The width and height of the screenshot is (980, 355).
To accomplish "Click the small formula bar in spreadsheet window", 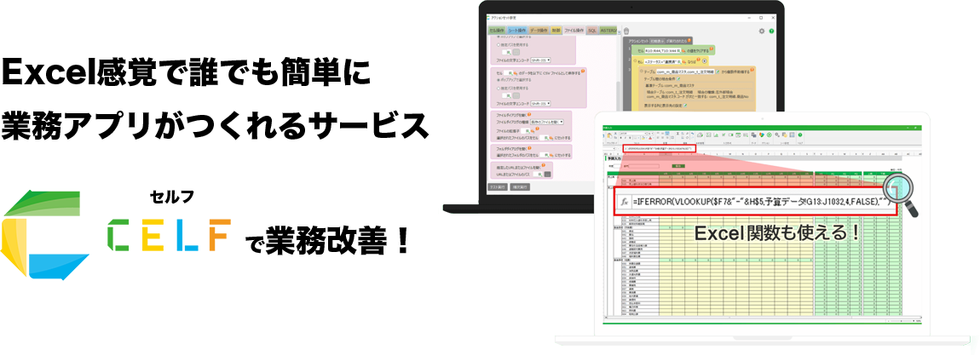I will (x=660, y=148).
